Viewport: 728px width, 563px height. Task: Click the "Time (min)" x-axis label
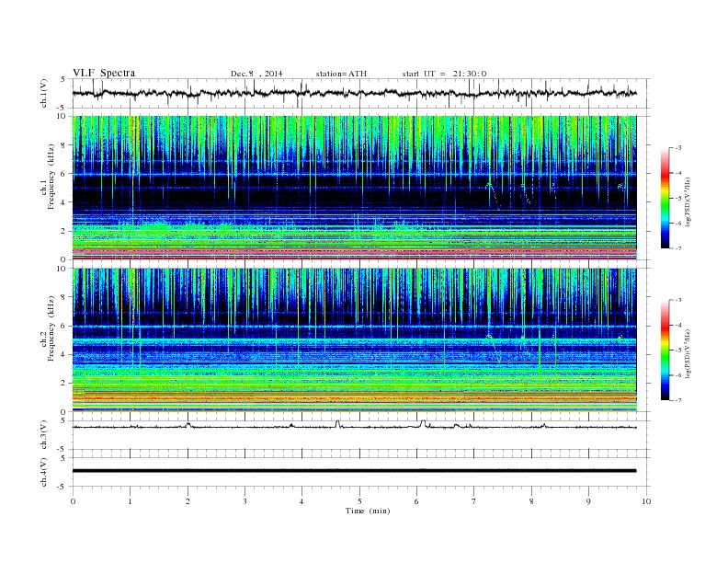pos(368,511)
